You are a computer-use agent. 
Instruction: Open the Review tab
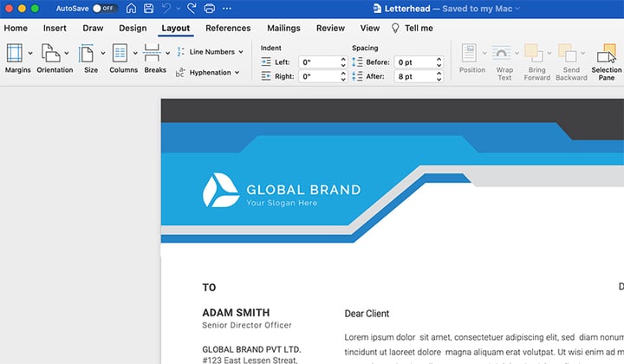tap(330, 29)
